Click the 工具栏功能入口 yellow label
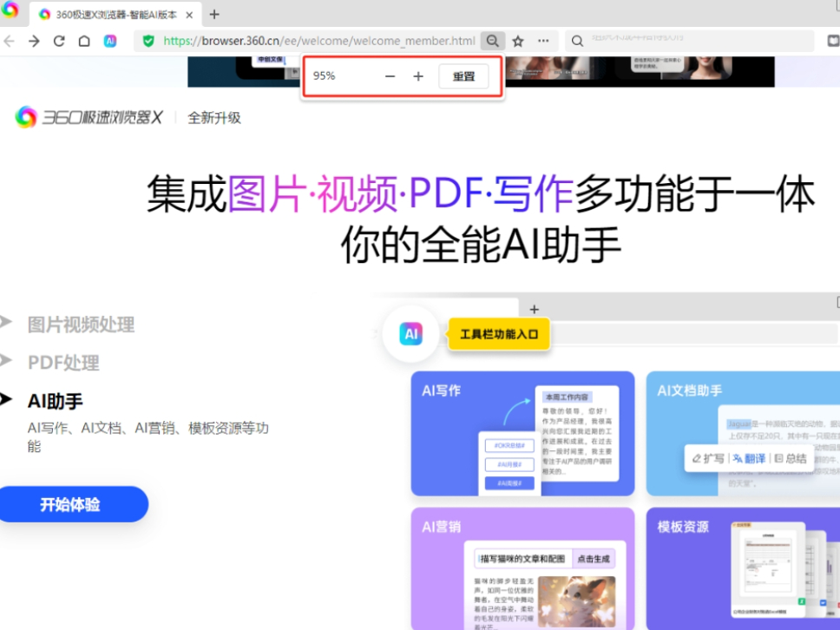The height and width of the screenshot is (630, 840). pyautogui.click(x=499, y=334)
